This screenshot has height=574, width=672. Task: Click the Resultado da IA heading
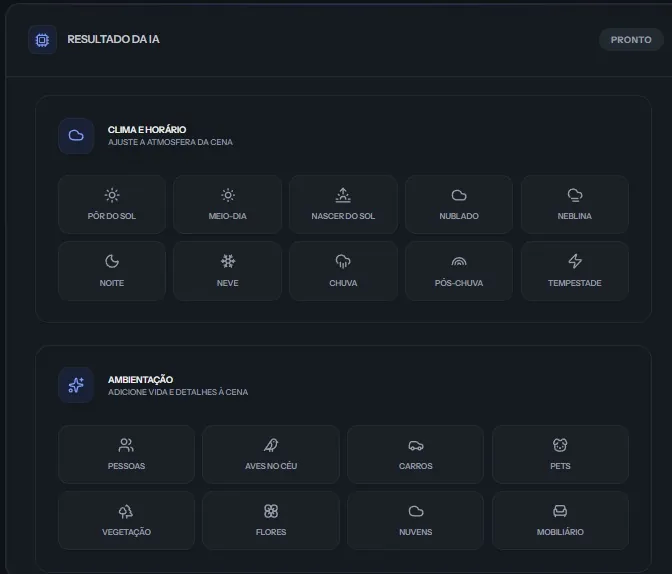(x=113, y=39)
